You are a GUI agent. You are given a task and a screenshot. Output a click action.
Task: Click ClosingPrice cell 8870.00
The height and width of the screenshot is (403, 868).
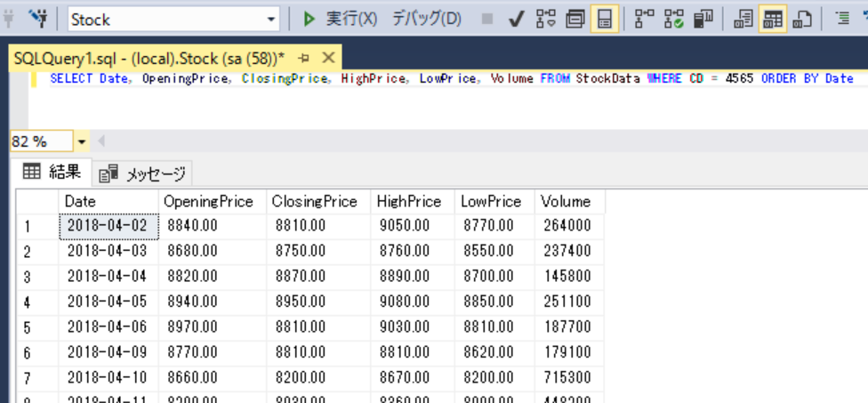(x=318, y=277)
